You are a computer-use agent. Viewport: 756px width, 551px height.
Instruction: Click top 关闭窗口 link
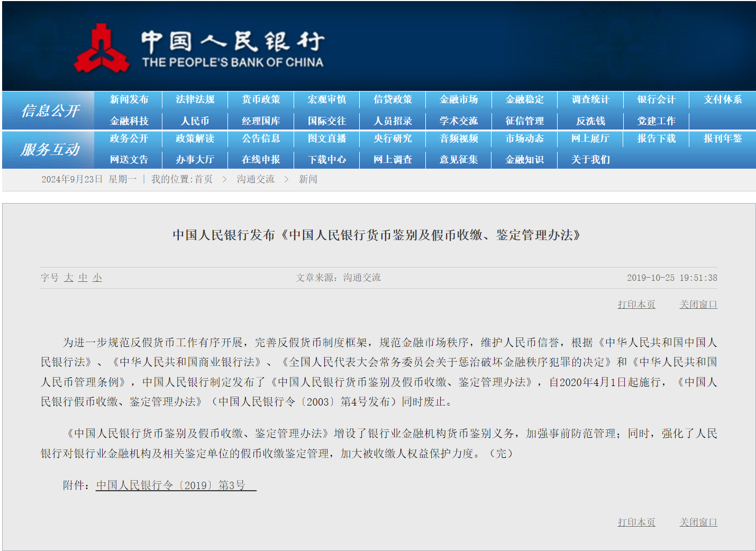(x=698, y=305)
